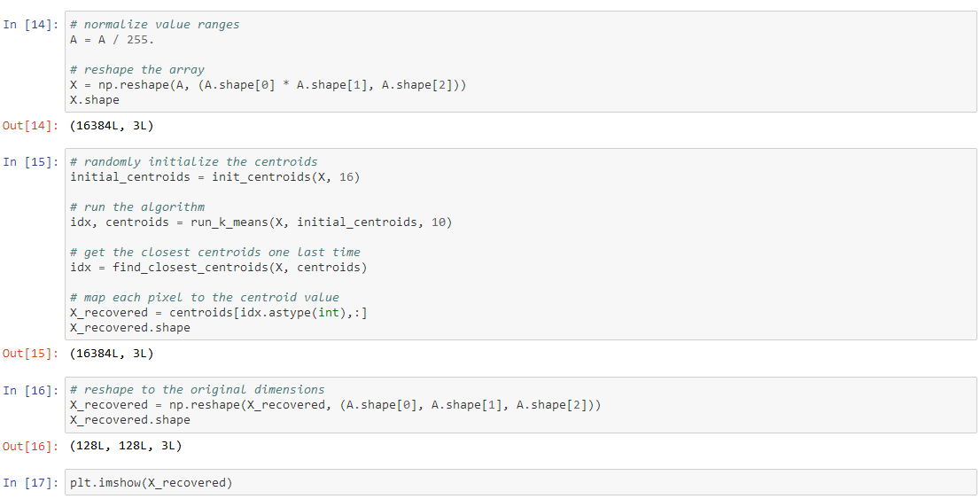Click the plt.imshow(X_recovered) code cell

coord(151,483)
